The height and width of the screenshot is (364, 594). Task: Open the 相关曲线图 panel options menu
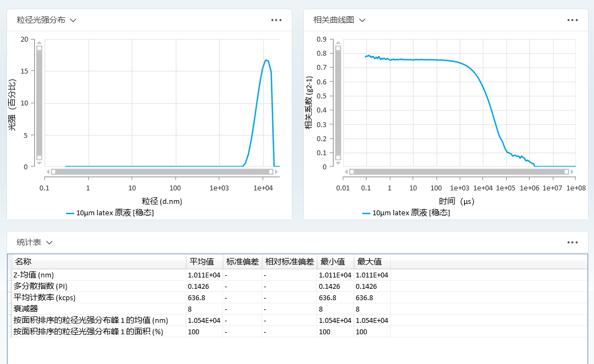coord(573,20)
